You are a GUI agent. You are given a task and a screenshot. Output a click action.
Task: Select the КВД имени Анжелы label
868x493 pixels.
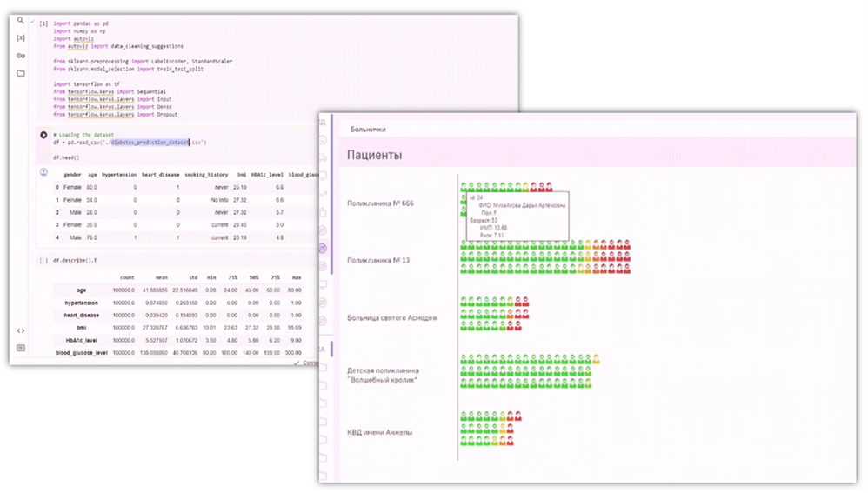(x=379, y=433)
